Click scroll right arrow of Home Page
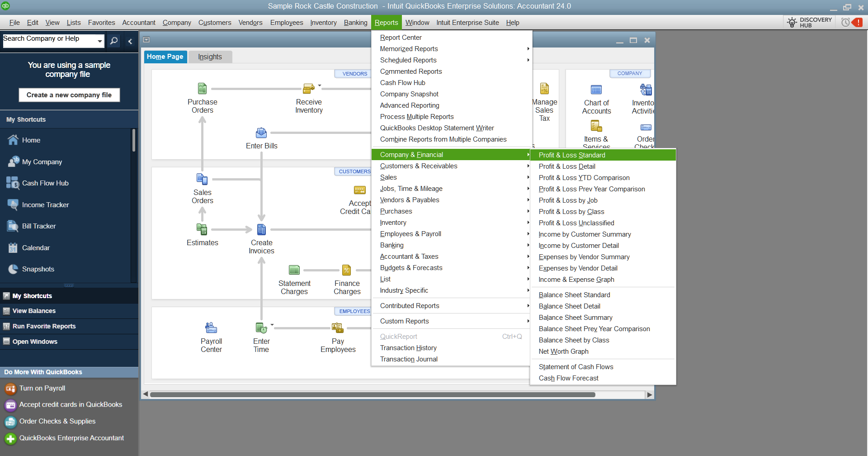The width and height of the screenshot is (868, 456). [x=650, y=394]
